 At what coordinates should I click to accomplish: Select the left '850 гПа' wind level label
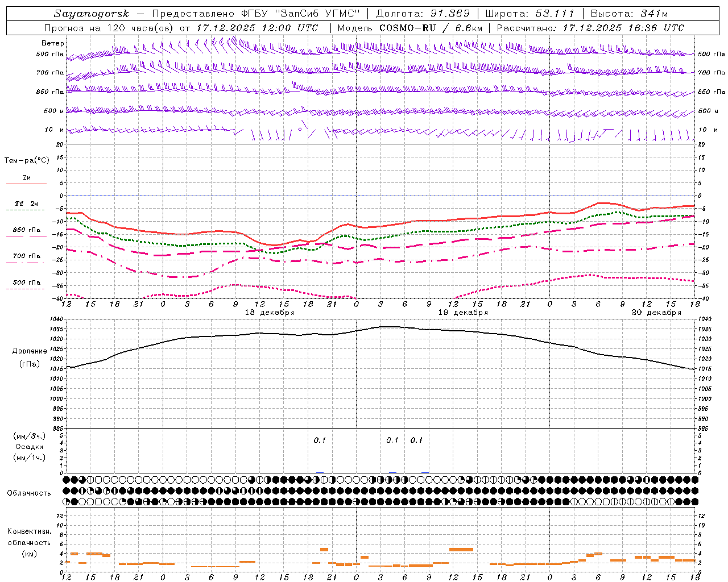click(50, 92)
